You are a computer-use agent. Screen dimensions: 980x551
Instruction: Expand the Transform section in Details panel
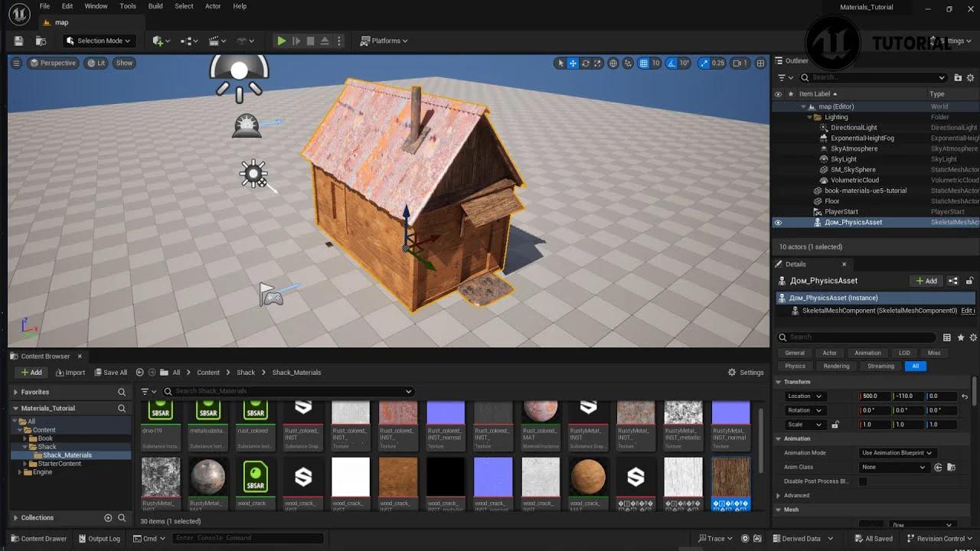[x=779, y=381]
